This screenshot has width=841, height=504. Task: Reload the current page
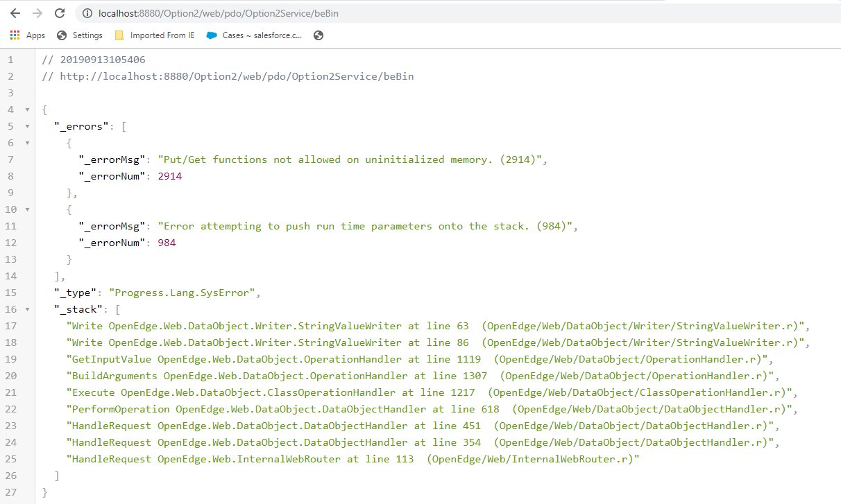pos(60,13)
